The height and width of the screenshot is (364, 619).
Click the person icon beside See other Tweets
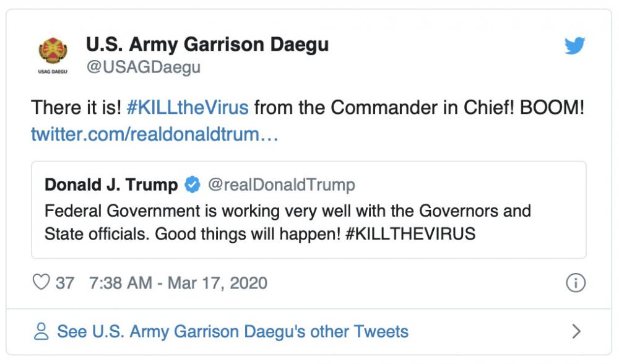41,331
